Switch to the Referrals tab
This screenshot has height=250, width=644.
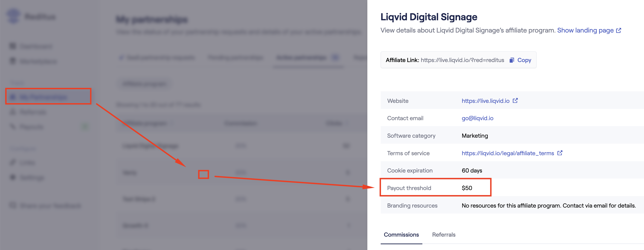444,235
